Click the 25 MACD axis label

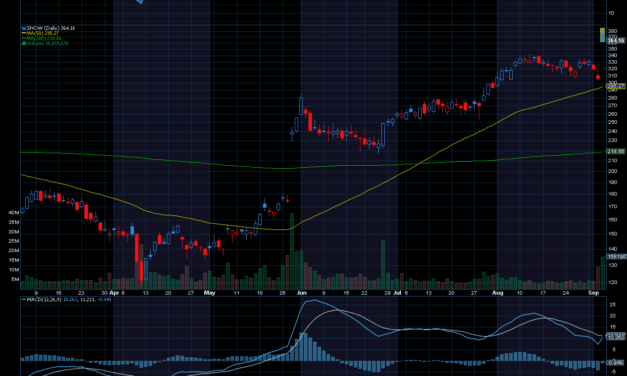612,305
